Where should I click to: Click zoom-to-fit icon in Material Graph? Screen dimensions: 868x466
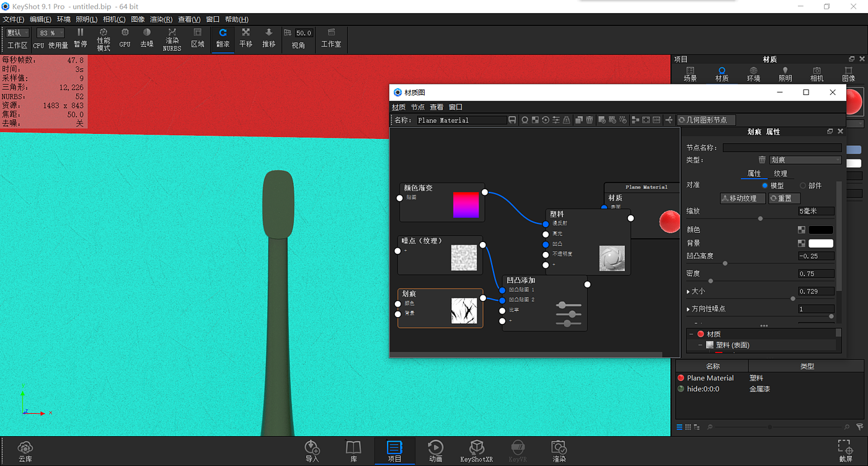pos(646,120)
